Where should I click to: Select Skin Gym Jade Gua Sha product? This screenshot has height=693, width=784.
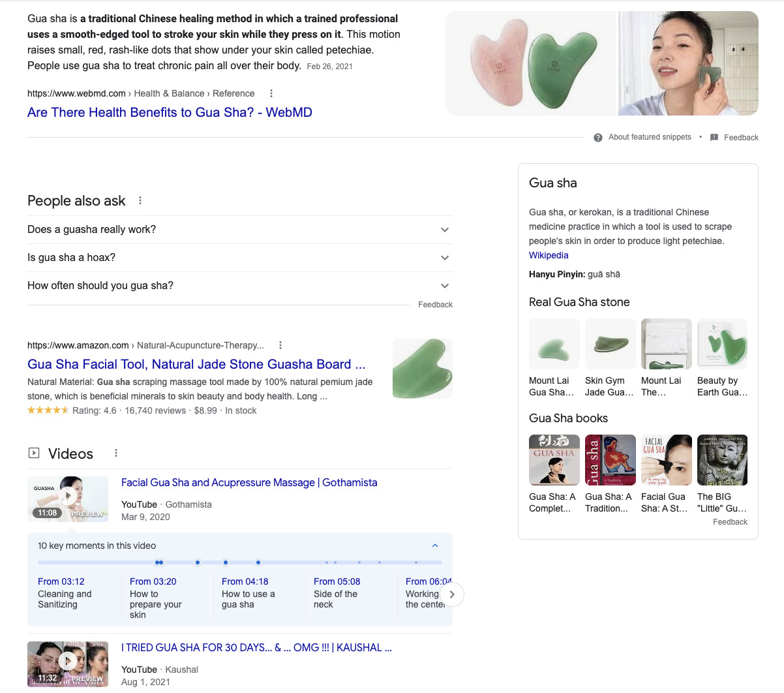[610, 358]
